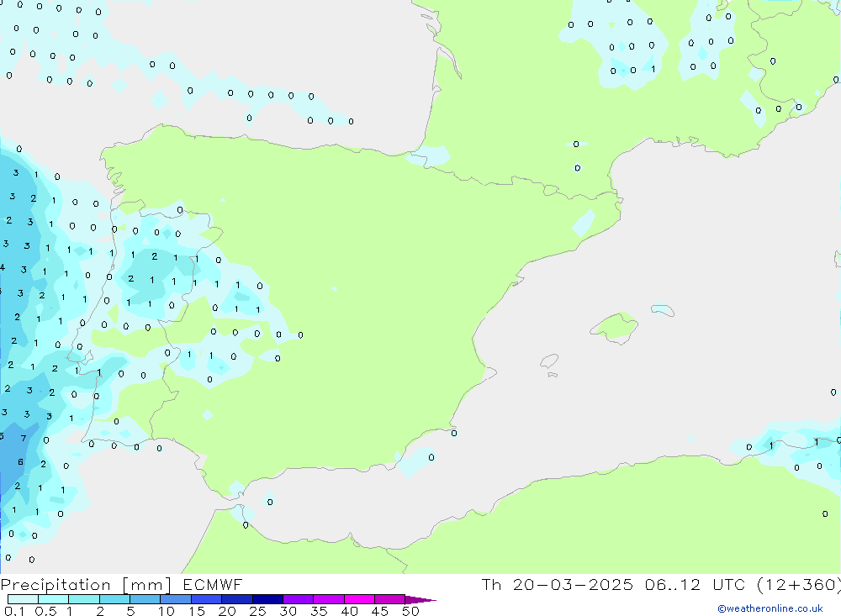This screenshot has height=616, width=841.
Task: Select the 40–45 mm magenta legend swatch
Action: click(359, 599)
